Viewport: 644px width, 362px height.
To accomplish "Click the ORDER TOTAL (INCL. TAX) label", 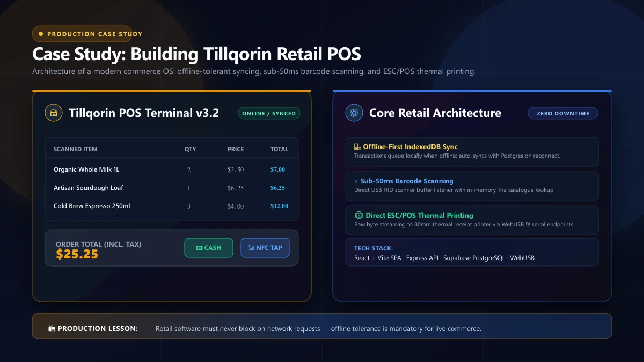I will [99, 244].
